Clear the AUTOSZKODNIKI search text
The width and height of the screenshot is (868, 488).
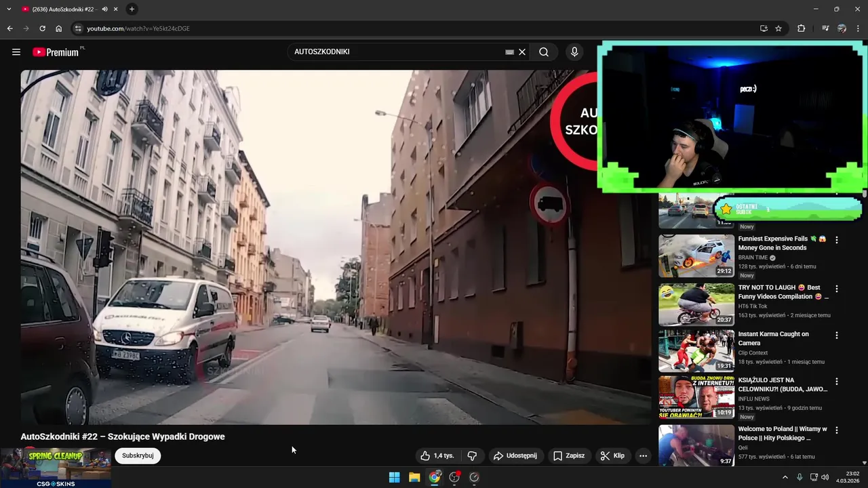point(522,52)
